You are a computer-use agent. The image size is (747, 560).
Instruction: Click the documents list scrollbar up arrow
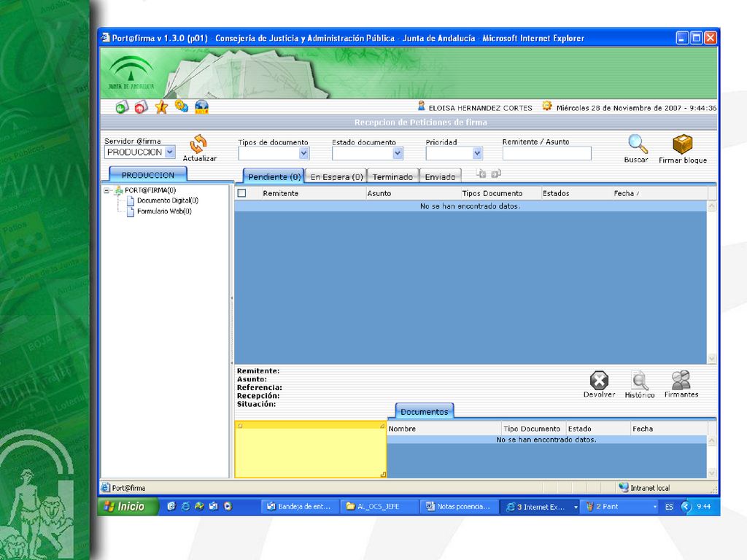click(712, 441)
